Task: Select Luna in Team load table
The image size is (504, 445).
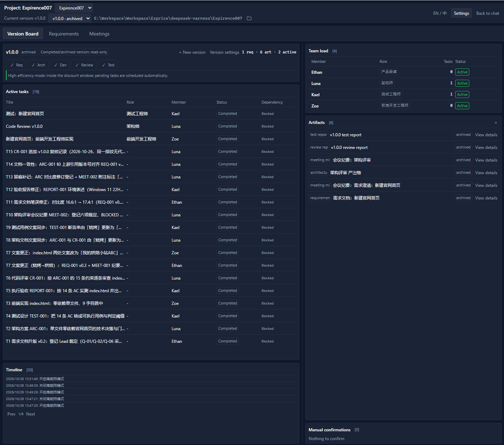Action: [316, 84]
